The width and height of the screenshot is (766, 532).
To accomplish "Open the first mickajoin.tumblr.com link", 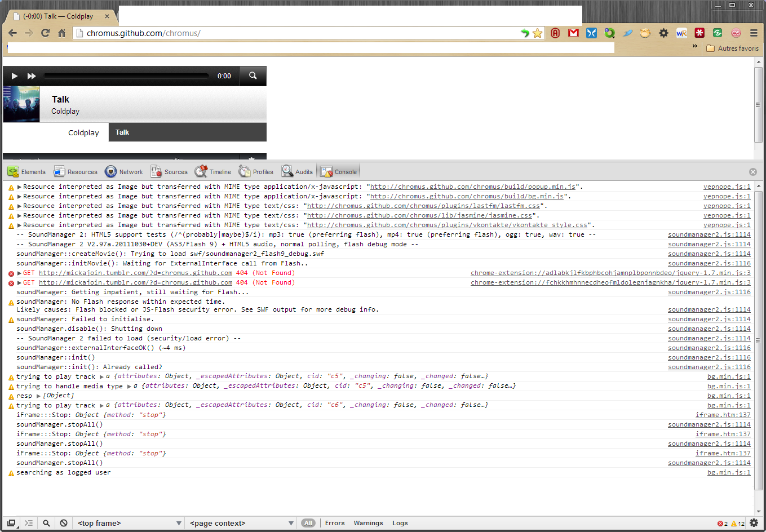I will click(x=135, y=273).
